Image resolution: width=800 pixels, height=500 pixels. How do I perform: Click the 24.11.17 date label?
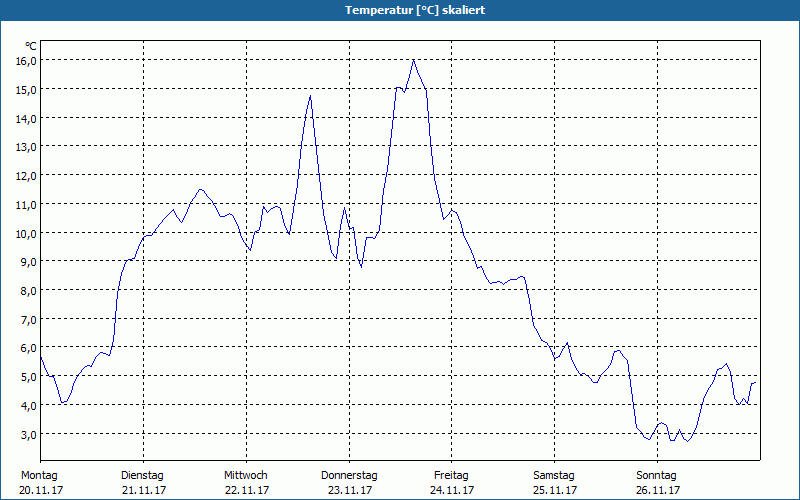[452, 490]
